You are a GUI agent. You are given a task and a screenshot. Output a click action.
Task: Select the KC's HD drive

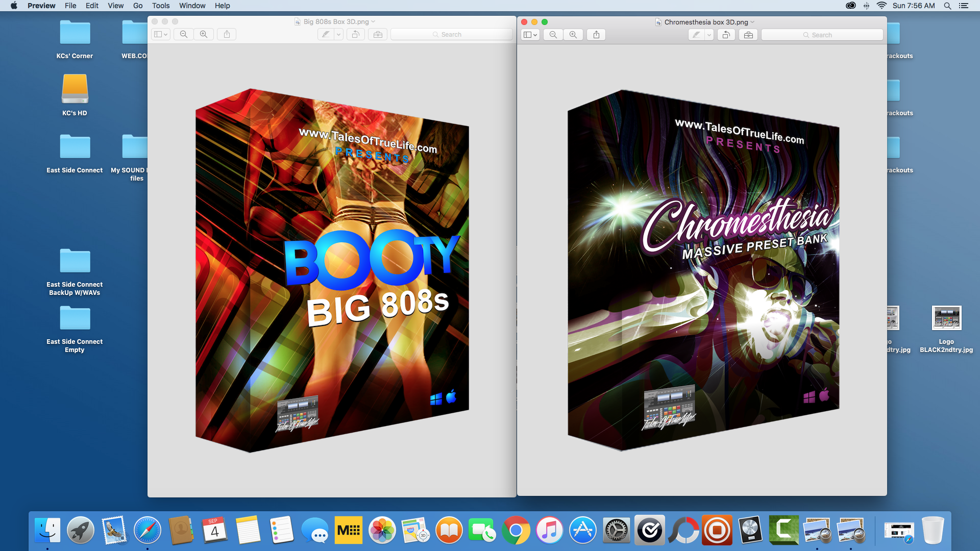click(x=75, y=89)
